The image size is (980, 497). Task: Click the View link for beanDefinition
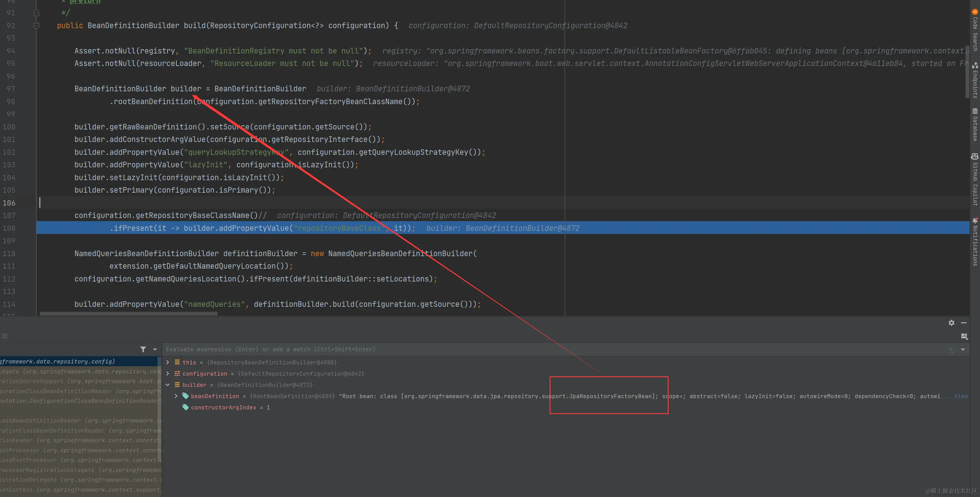click(961, 396)
